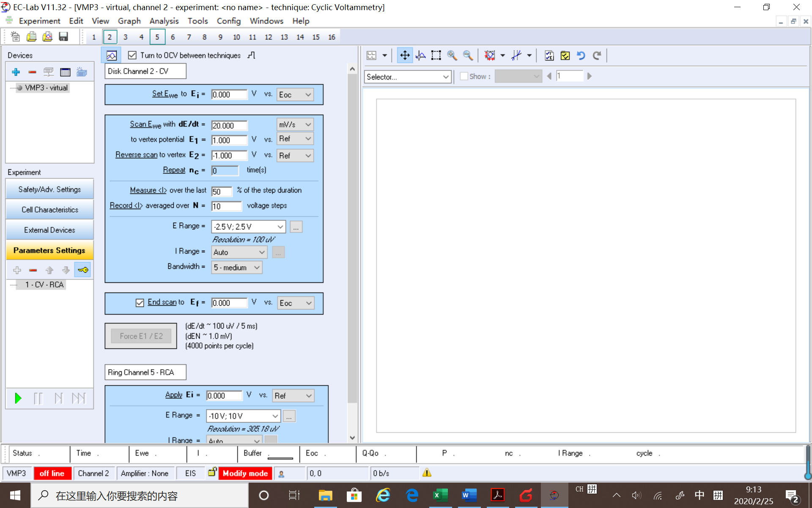The height and width of the screenshot is (508, 812).
Task: Enable the Show checkbox in graph panel
Action: pyautogui.click(x=464, y=76)
